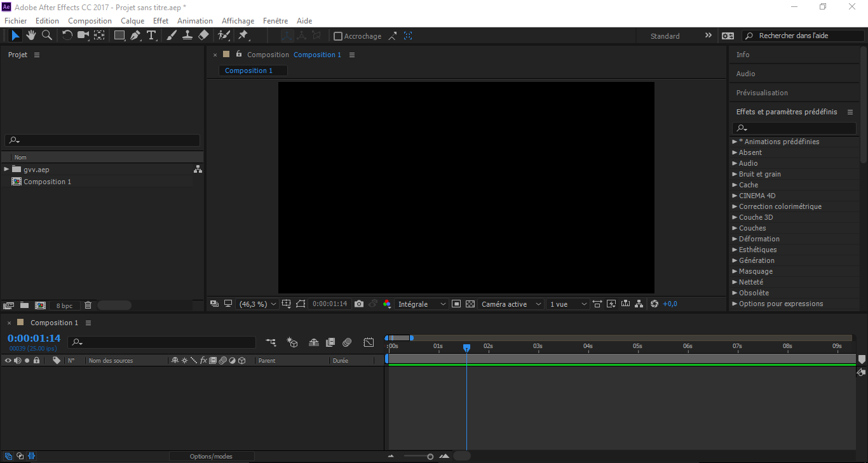This screenshot has width=868, height=463.
Task: Select the Eraser tool
Action: (x=203, y=36)
